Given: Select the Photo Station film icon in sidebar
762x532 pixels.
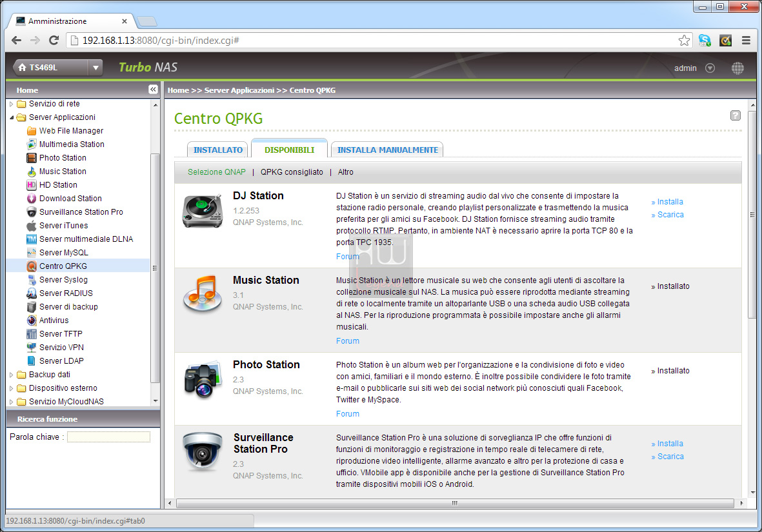Looking at the screenshot, I should click(32, 158).
